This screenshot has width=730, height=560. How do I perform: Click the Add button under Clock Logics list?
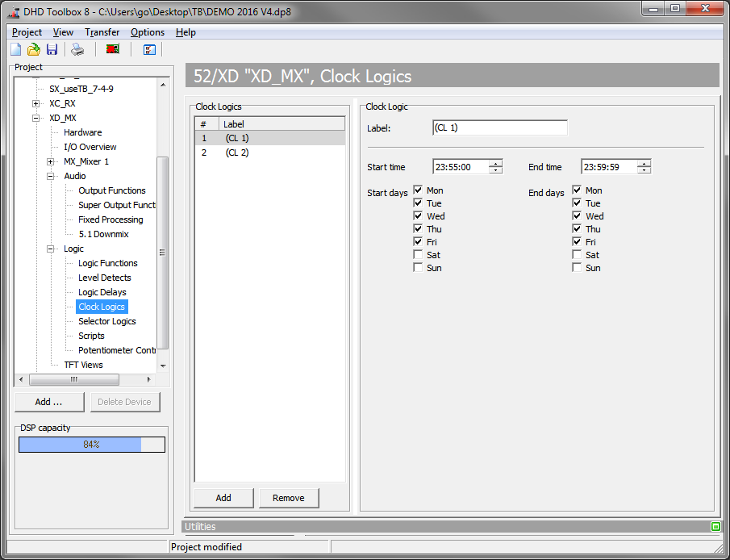click(223, 498)
